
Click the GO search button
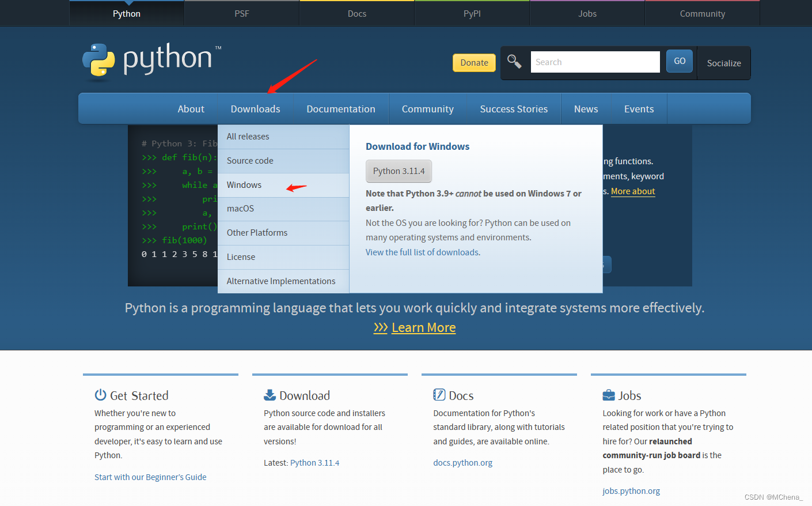point(680,61)
